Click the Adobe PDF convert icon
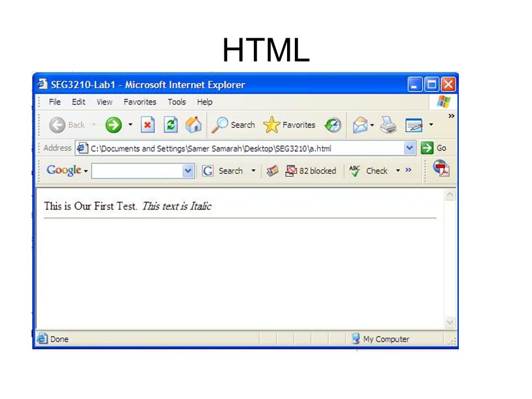The width and height of the screenshot is (532, 399). tap(441, 168)
